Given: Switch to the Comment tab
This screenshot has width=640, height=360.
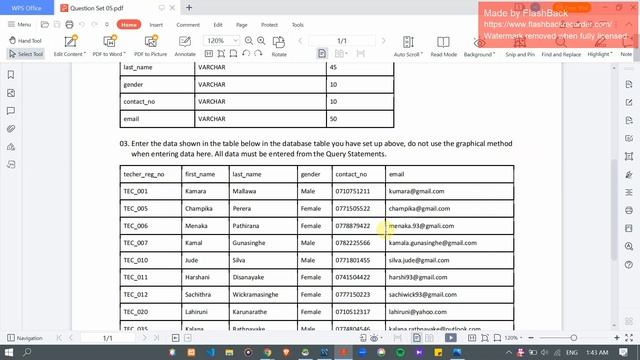Looking at the screenshot, I should pos(188,24).
